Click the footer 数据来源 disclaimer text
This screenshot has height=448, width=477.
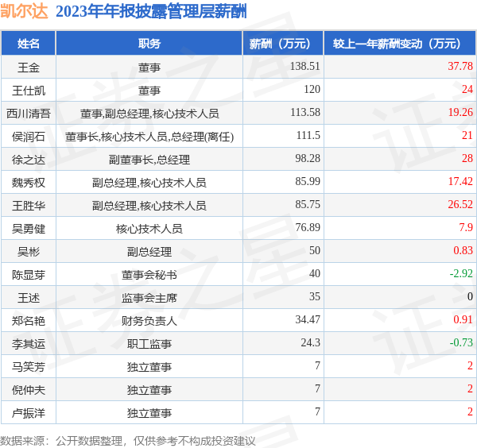tap(128, 441)
